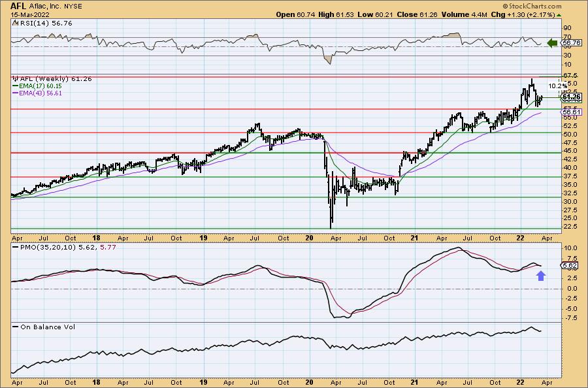Click the RSI(14) 56.76 indicator label

click(x=46, y=24)
